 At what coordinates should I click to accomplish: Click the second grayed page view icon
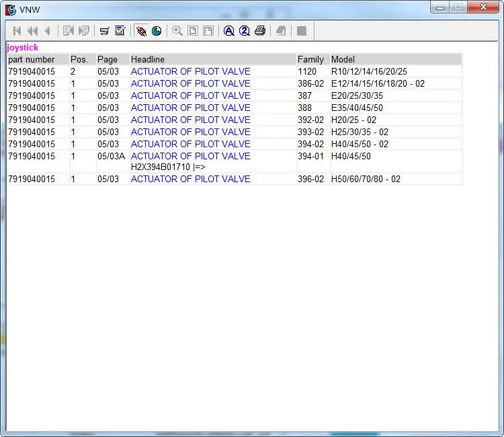208,31
